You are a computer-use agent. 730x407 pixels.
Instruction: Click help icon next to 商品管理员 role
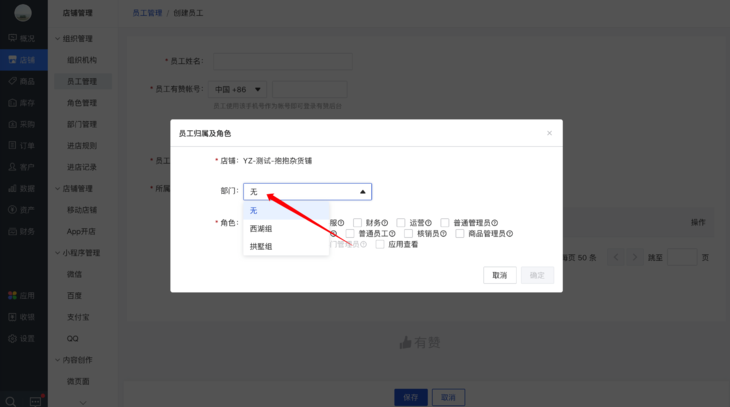click(509, 234)
